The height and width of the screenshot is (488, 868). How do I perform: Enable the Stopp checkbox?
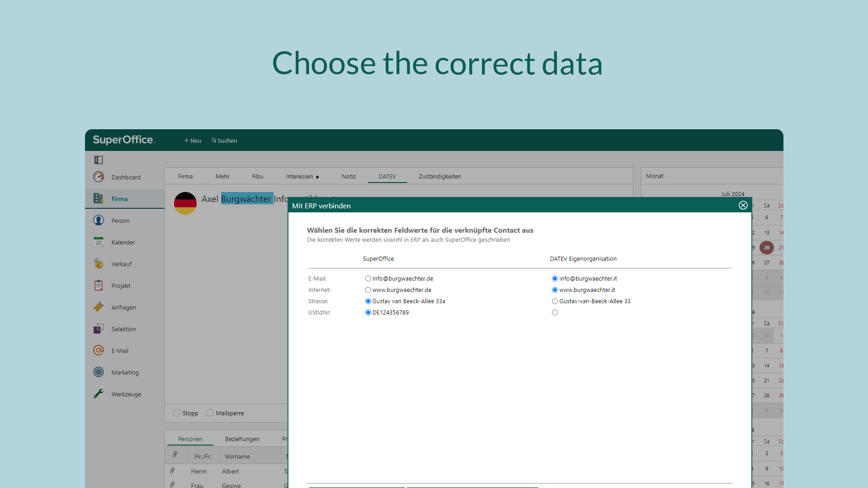(x=177, y=413)
